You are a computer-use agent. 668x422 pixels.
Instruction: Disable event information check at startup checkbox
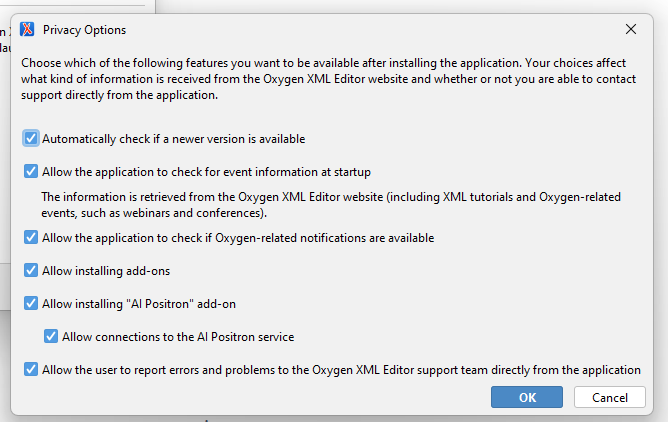(x=31, y=171)
